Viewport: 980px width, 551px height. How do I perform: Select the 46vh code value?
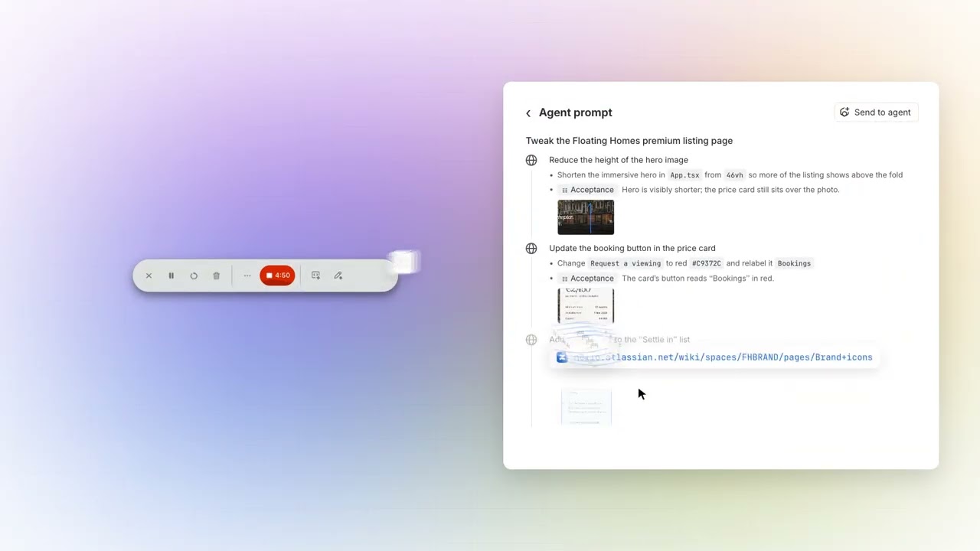(x=734, y=175)
